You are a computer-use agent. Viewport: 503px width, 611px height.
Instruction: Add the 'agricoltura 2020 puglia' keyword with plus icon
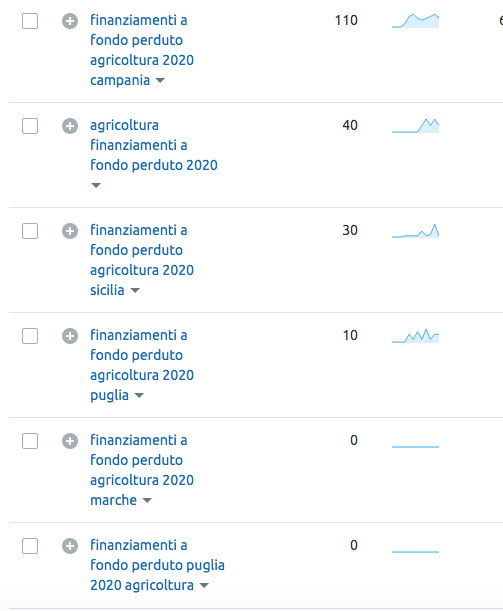coord(70,336)
